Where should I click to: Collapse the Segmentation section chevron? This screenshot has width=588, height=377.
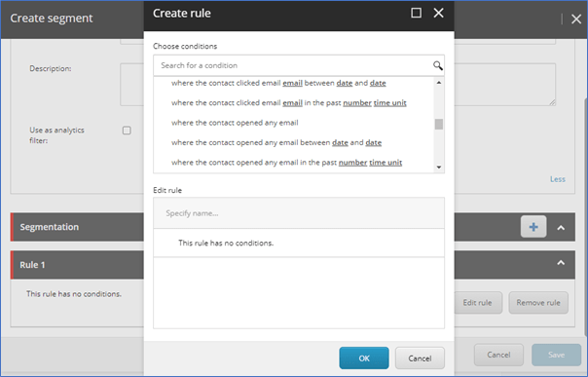coord(561,227)
